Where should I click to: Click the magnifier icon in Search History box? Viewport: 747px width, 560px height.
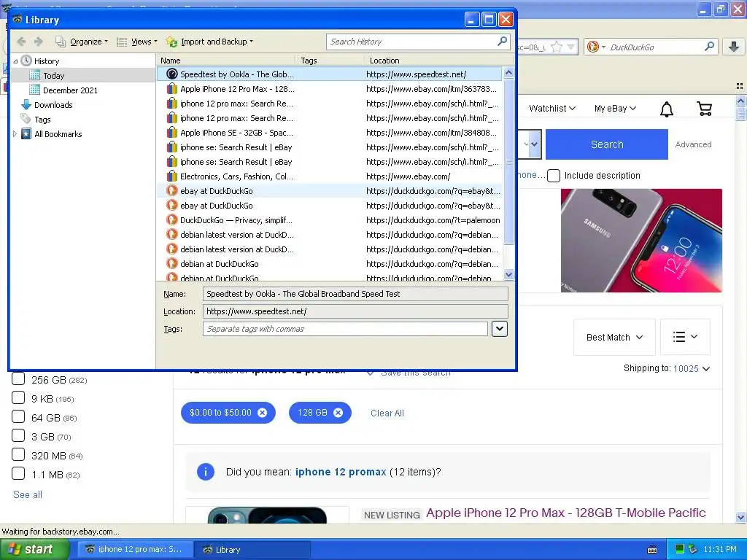(502, 42)
